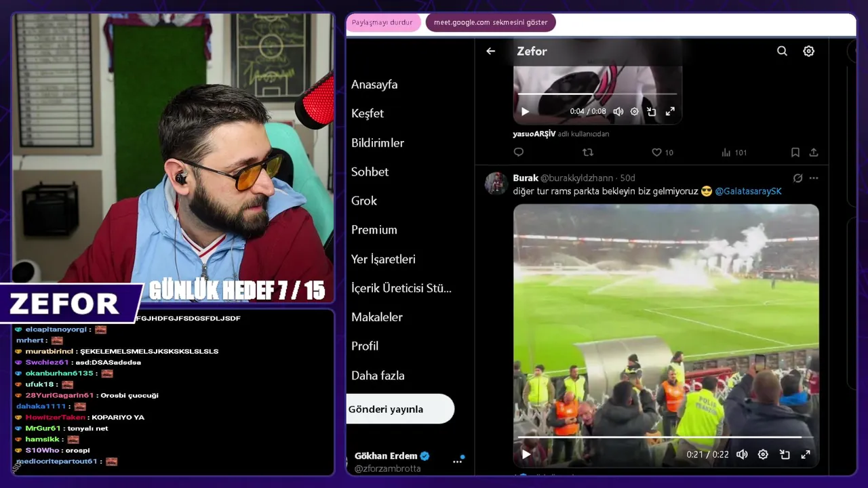Mute the top video's volume icon
This screenshot has width=868, height=488.
pos(618,111)
